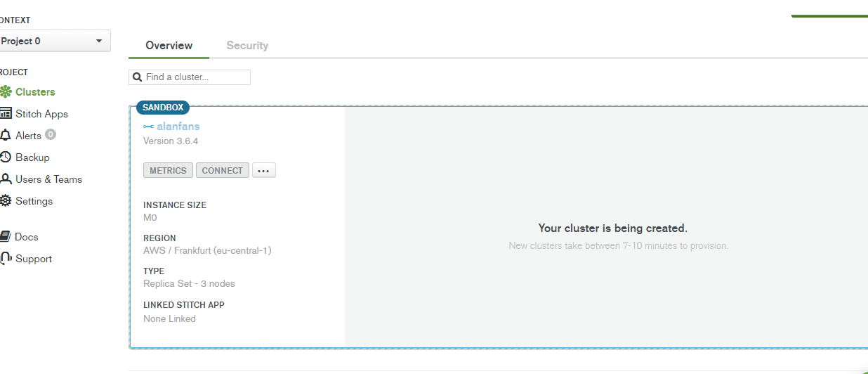Click the Clusters leaf icon in sidebar

6,92
